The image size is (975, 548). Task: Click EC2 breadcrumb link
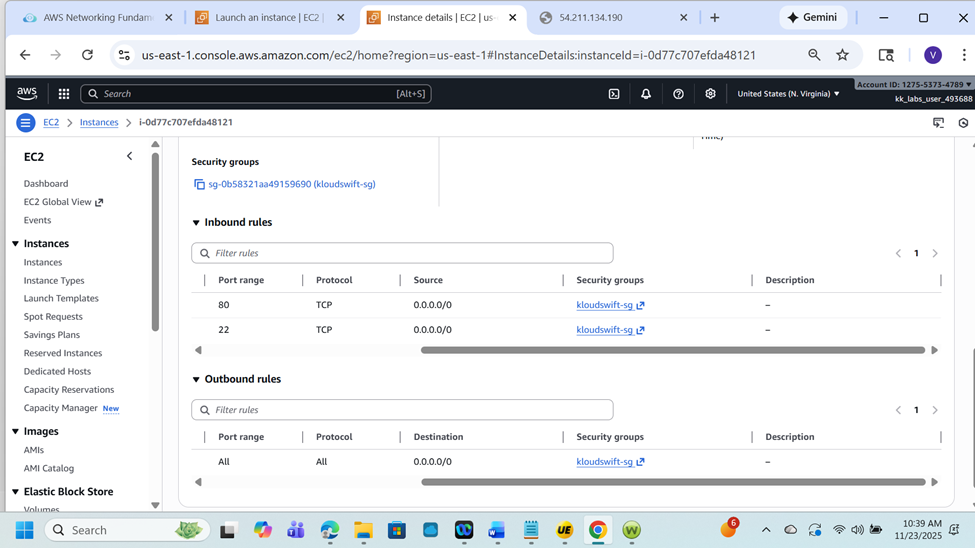(51, 123)
